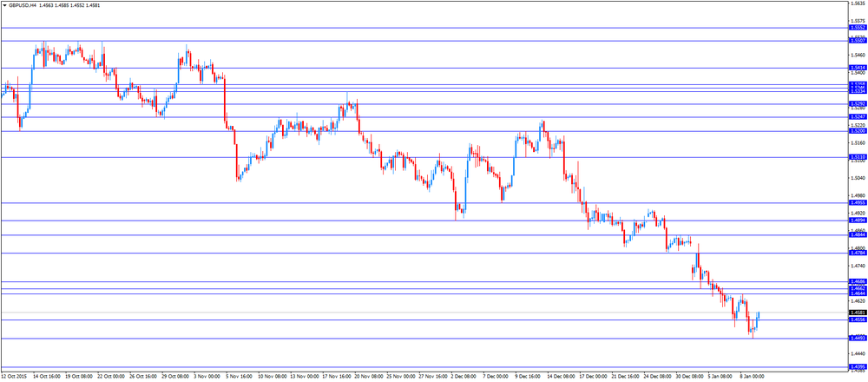
Task: Select the 1.4556 horizontal level price label
Action: point(858,319)
